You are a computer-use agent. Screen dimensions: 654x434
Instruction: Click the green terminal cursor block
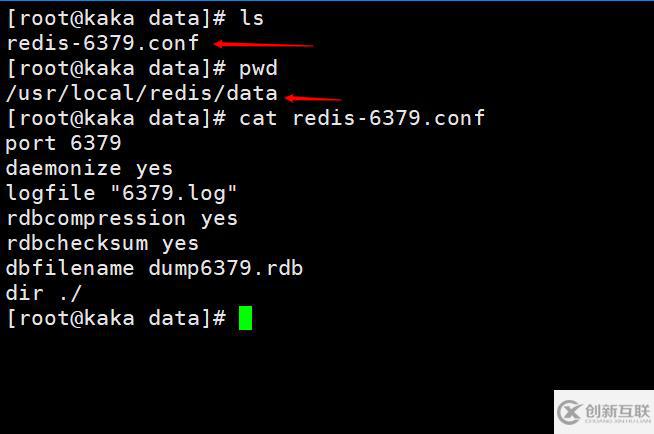pyautogui.click(x=245, y=318)
